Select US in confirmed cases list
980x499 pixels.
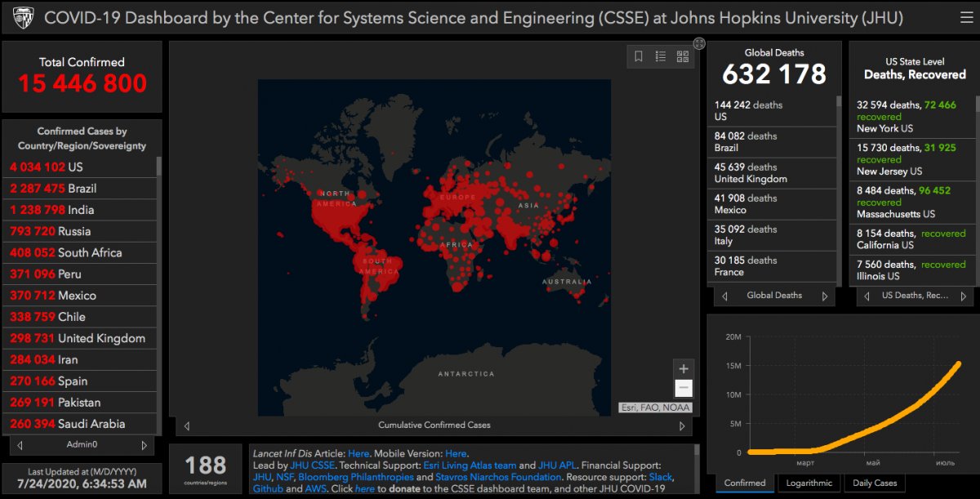[x=80, y=167]
